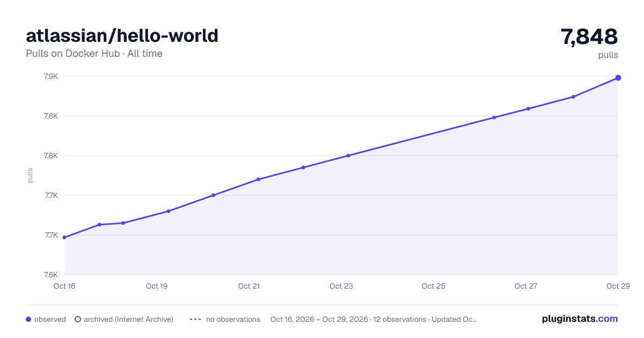The height and width of the screenshot is (338, 644).
Task: Click the 7.9K y-axis label
Action: point(50,76)
